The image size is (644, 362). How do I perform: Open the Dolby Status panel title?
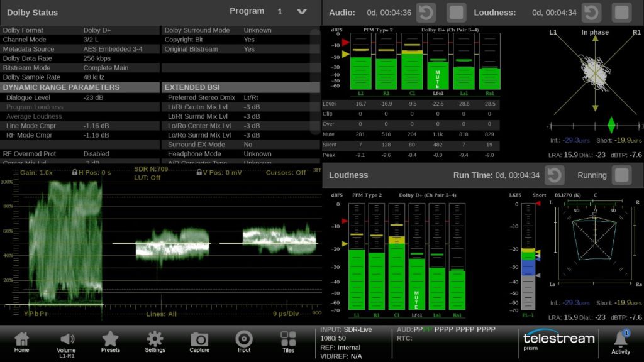(33, 13)
